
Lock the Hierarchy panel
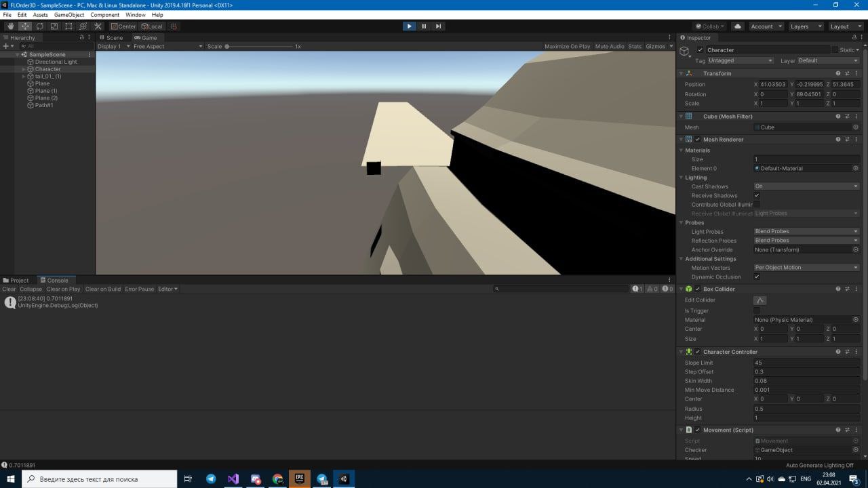click(x=83, y=37)
